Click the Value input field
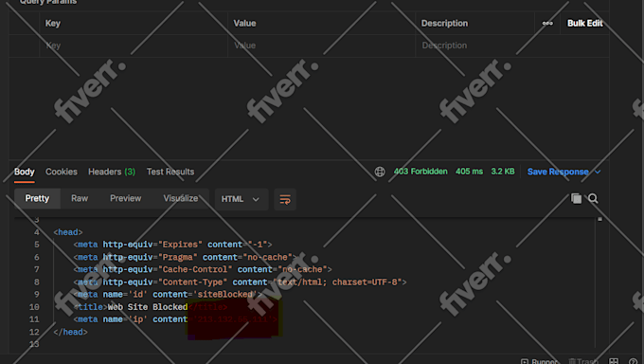 point(322,45)
